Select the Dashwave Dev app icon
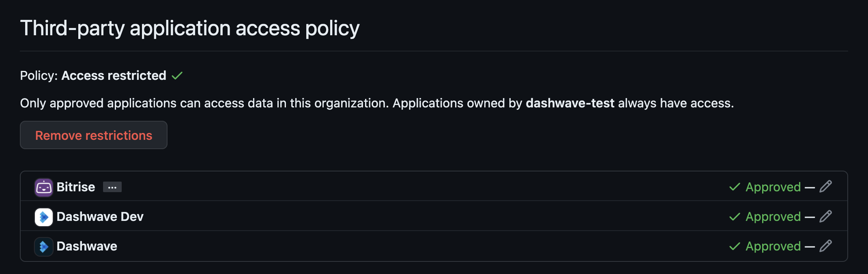 pos(43,216)
